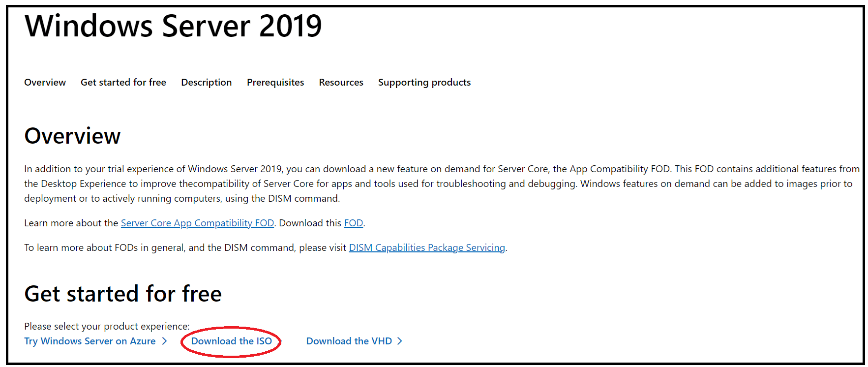Navigate to "Supporting products" section
The image size is (868, 367).
coord(424,82)
